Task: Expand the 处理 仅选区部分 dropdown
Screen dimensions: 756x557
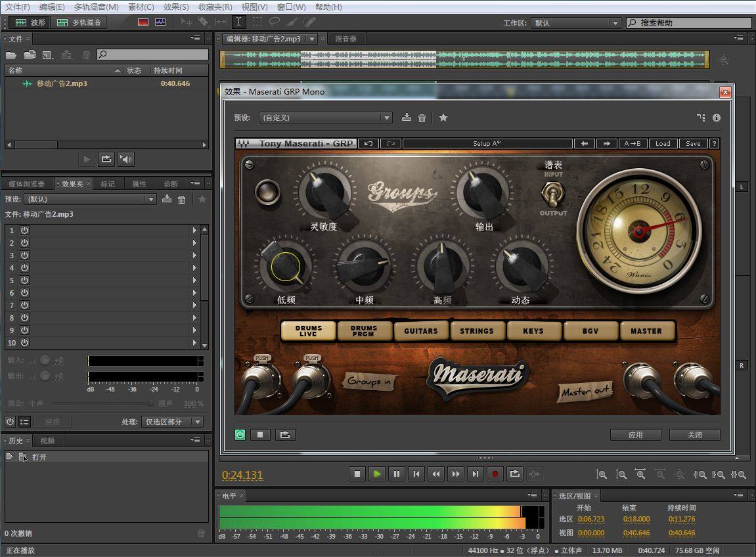Action: click(x=172, y=422)
